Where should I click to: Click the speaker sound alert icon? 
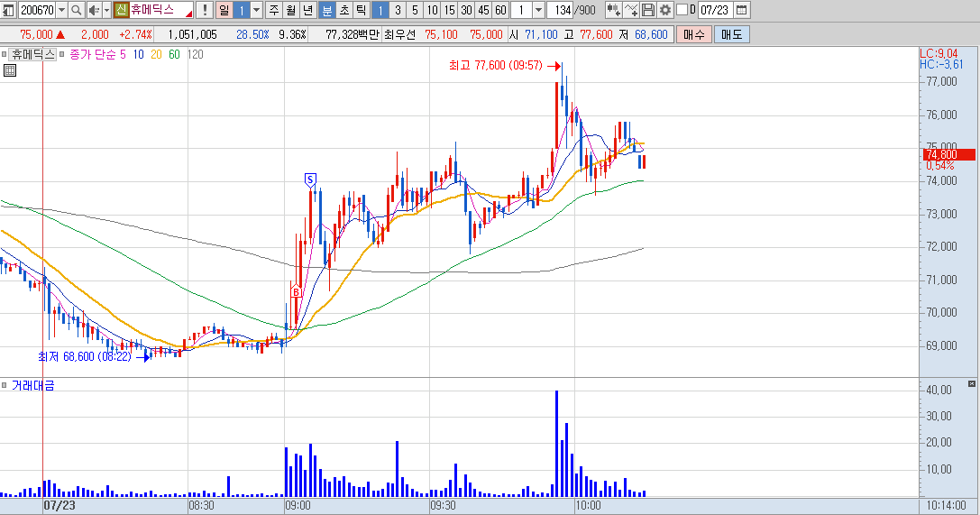(93, 10)
